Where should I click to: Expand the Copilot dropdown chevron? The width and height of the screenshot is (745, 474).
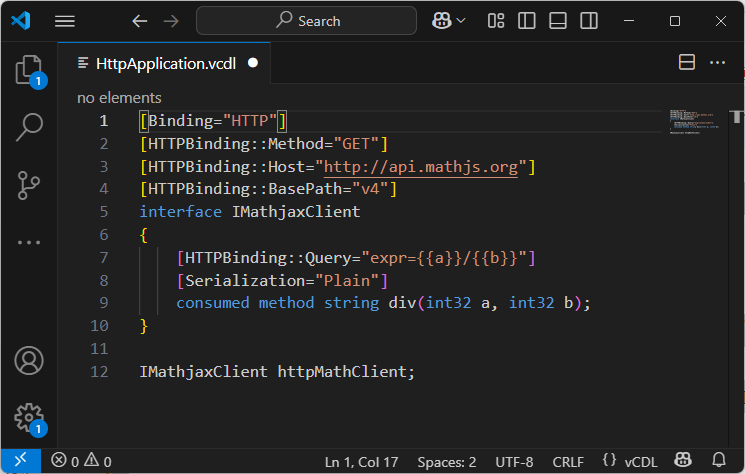coord(461,21)
